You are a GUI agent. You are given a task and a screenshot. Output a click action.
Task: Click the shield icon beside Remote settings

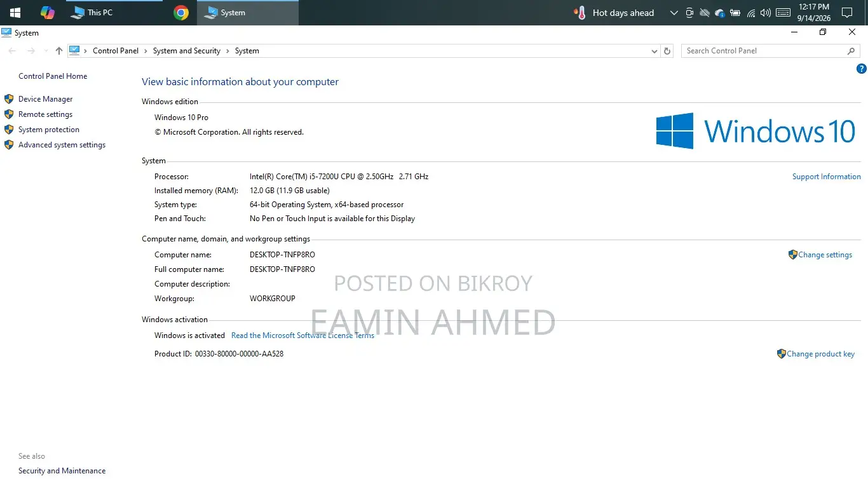9,114
